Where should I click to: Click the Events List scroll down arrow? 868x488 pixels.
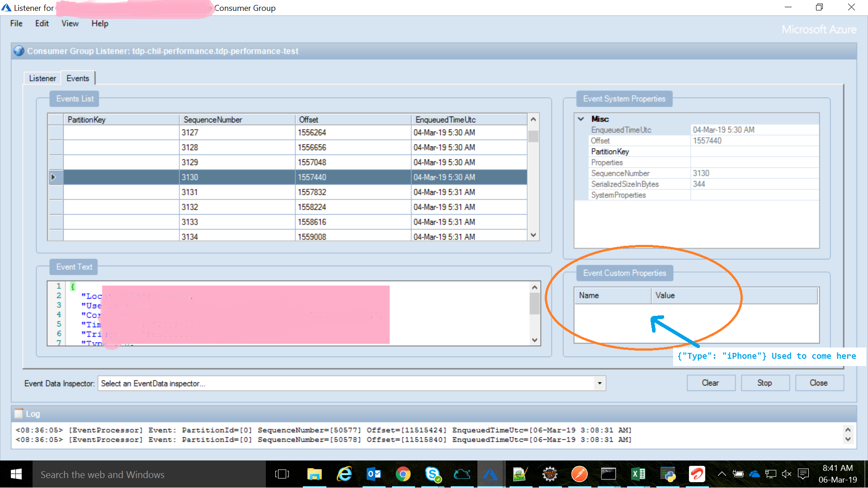point(533,235)
